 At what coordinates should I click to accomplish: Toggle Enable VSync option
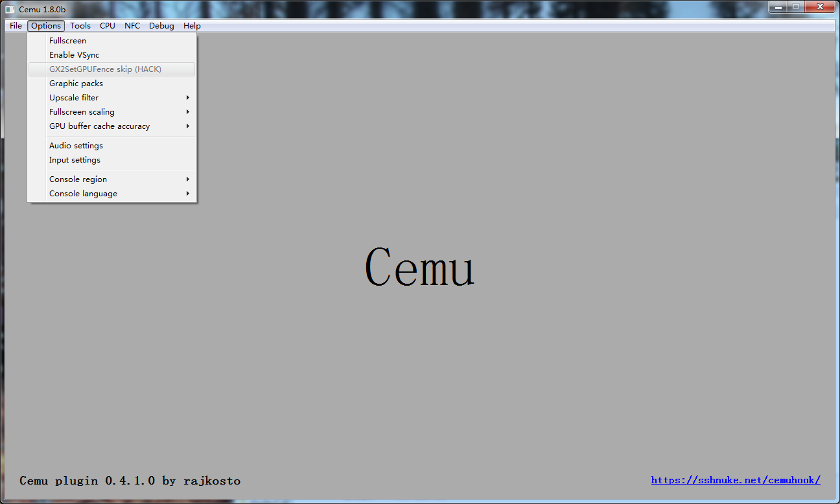click(111, 55)
